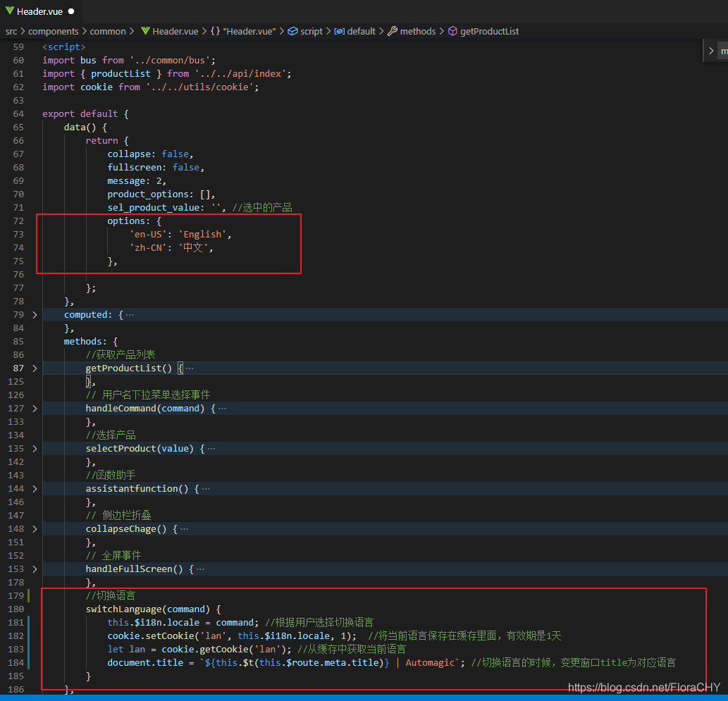728x701 pixels.
Task: Click the symbol icon beside getProductList breadcrumb
Action: (x=452, y=31)
